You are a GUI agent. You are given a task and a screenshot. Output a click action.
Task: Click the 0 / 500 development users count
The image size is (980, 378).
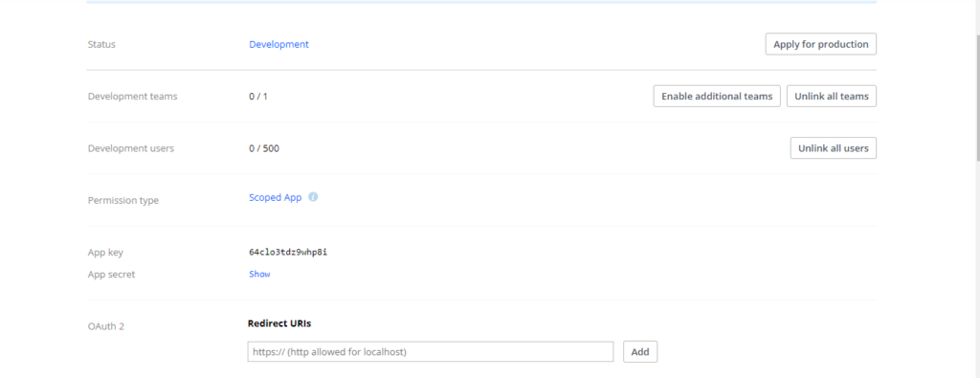264,148
